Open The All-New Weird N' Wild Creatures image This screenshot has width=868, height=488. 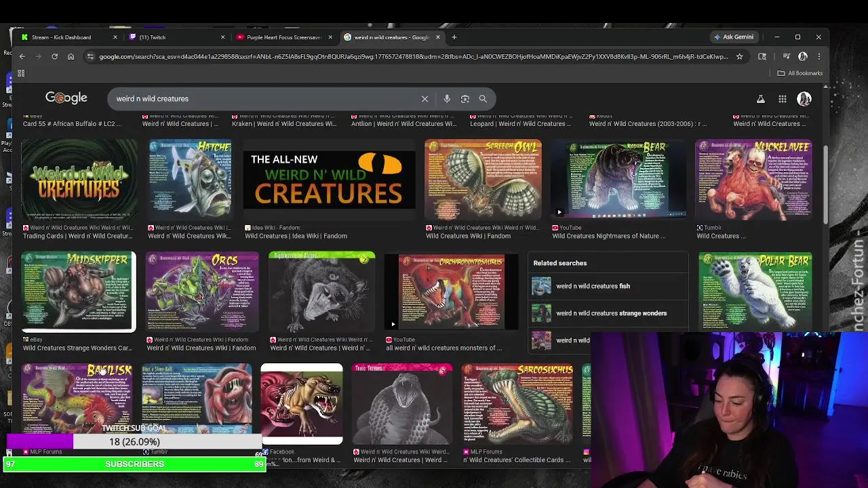[x=329, y=180]
